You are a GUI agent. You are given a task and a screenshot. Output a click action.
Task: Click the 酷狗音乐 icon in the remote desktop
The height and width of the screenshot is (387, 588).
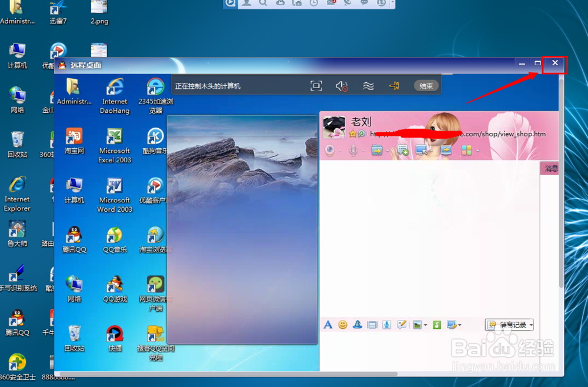tap(155, 141)
